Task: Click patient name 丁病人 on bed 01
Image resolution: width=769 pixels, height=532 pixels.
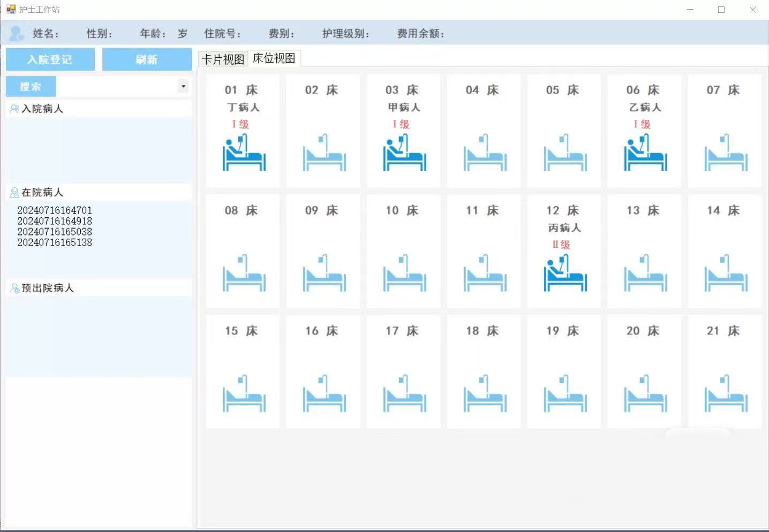Action: 243,108
